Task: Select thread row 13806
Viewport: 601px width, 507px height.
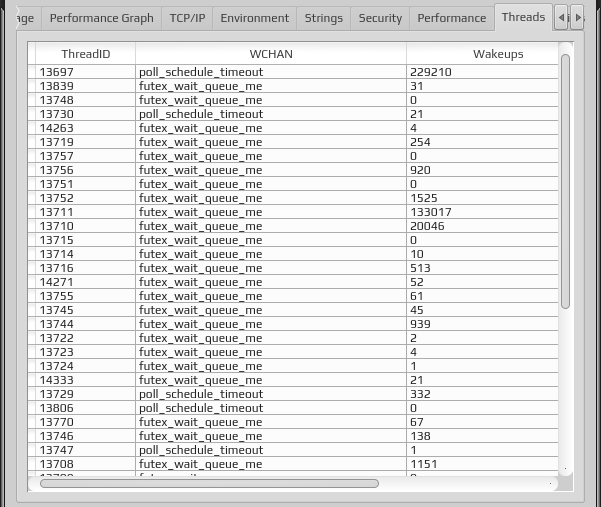Action: click(293, 407)
